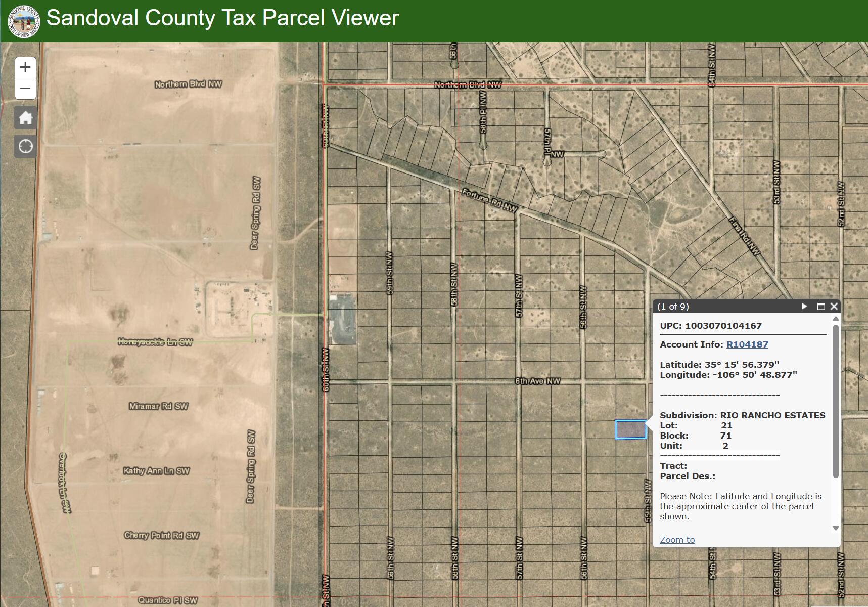Close the parcel info popup
This screenshot has width=868, height=607.
coord(834,307)
